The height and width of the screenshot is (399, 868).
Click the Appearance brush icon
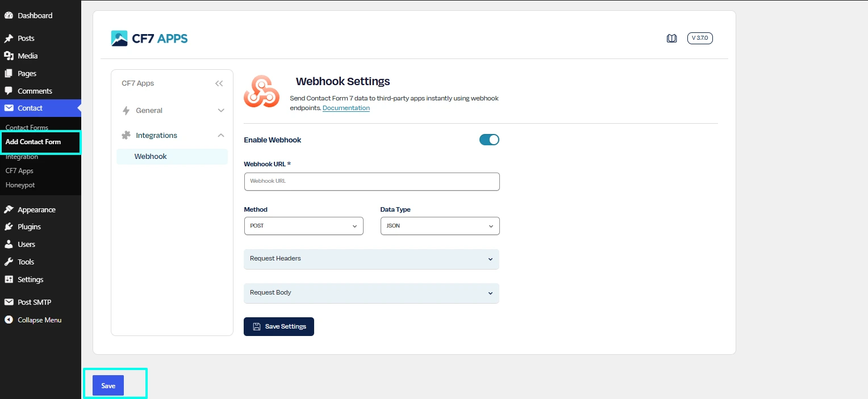coord(9,209)
